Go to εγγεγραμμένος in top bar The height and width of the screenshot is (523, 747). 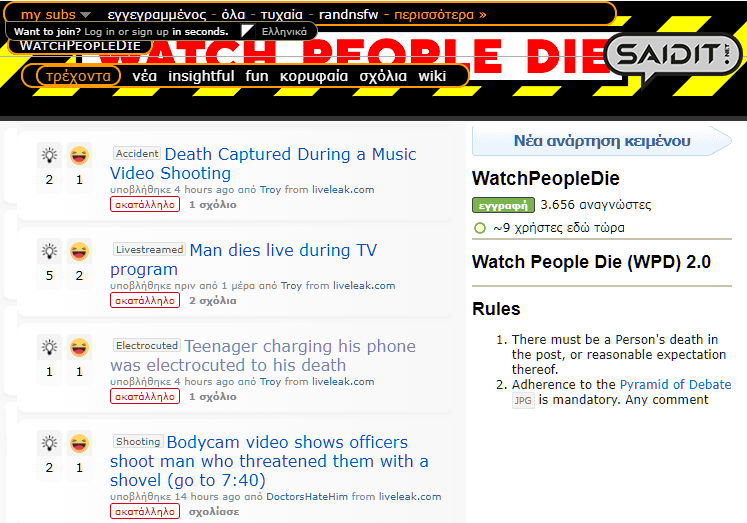157,14
